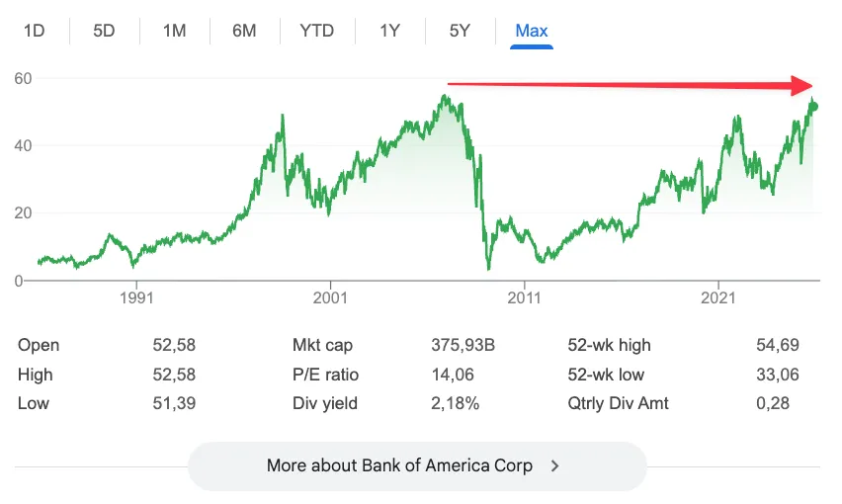Click the Qtrly Div Amt label
Image resolution: width=842 pixels, height=504 pixels.
coord(618,403)
